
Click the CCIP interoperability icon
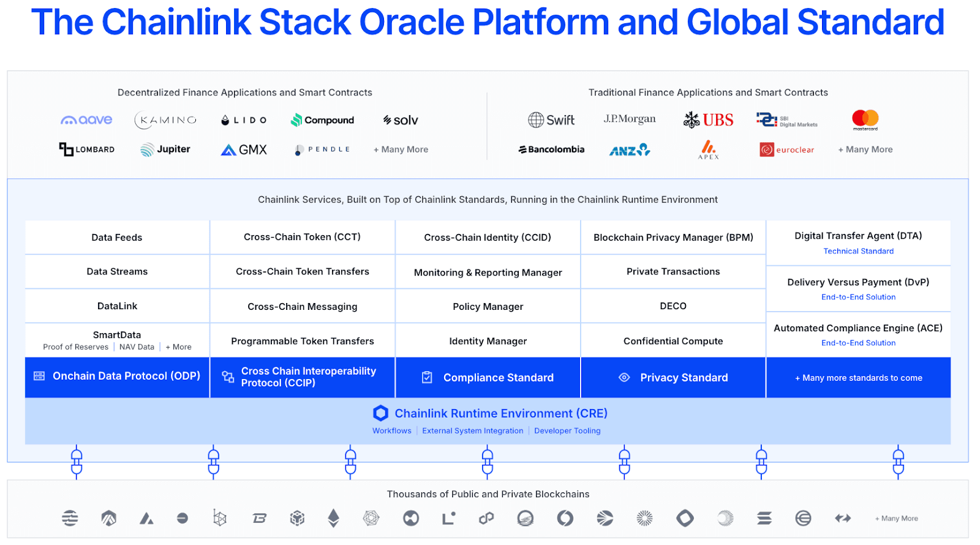pos(228,377)
